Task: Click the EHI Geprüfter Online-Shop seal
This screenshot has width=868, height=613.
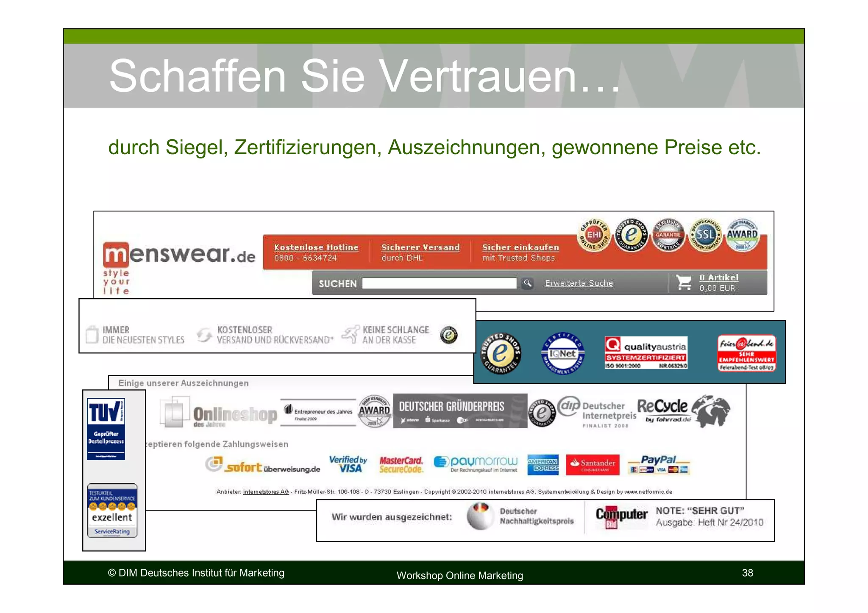Action: tap(594, 235)
